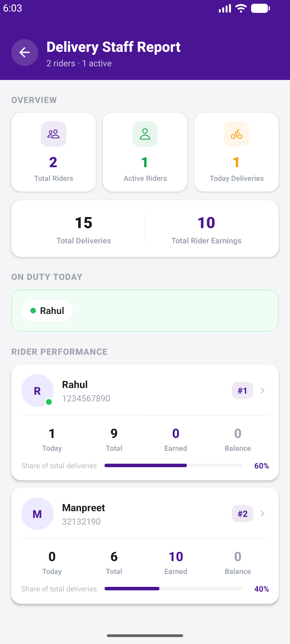This screenshot has width=290, height=644.
Task: Open Manpreet's details via the chevron arrow
Action: click(x=262, y=514)
